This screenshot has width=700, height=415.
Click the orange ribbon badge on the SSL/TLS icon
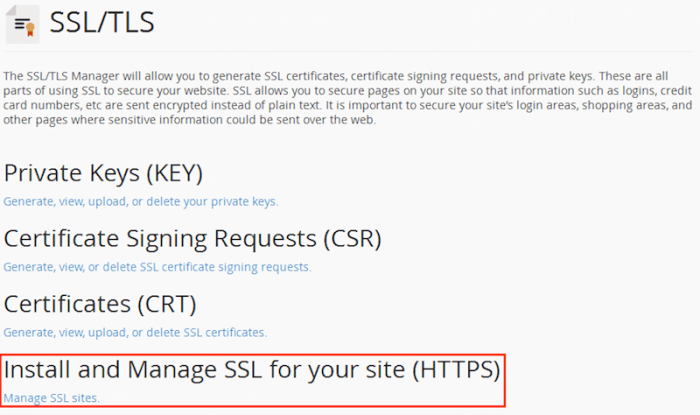28,30
